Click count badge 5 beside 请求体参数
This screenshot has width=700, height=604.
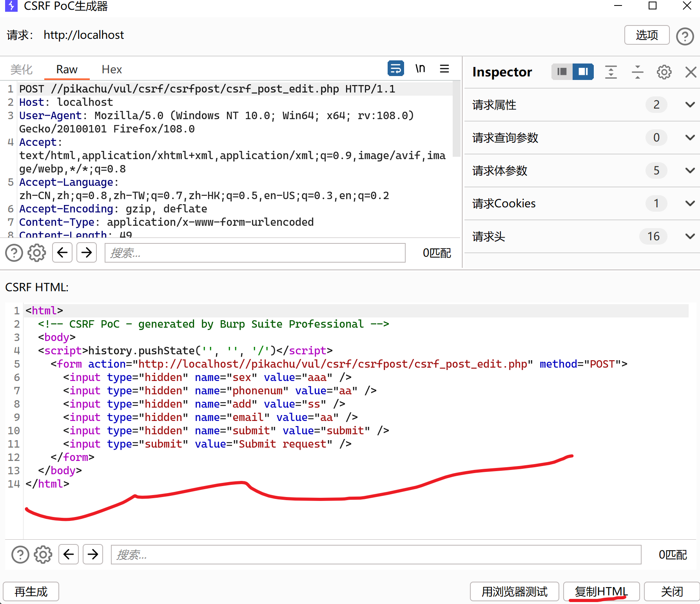click(x=656, y=170)
